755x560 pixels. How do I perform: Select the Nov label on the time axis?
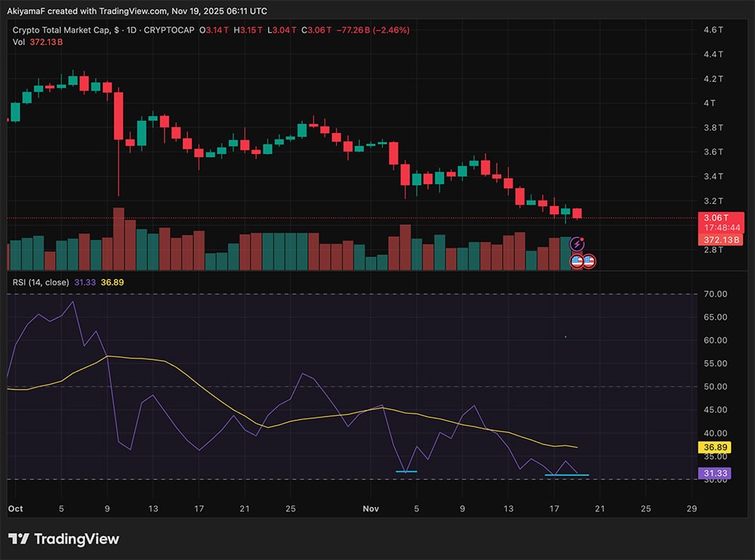pyautogui.click(x=371, y=509)
